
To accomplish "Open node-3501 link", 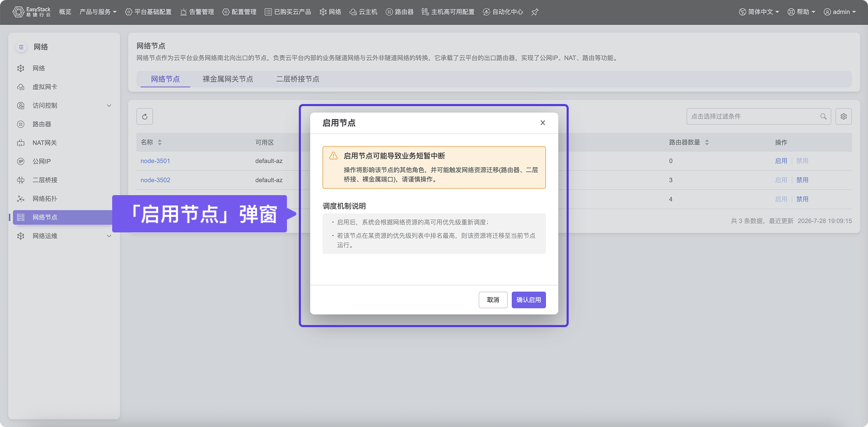I will (155, 161).
